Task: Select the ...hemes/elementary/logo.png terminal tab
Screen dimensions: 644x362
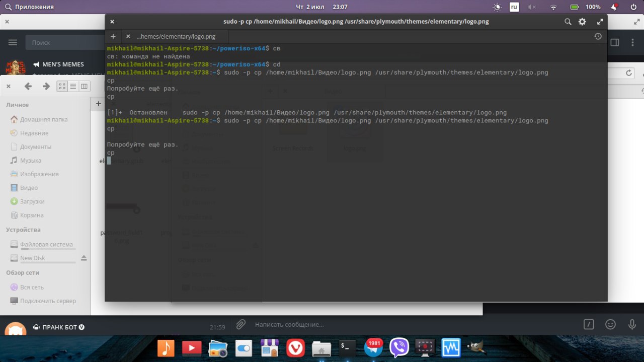Action: pos(176,36)
